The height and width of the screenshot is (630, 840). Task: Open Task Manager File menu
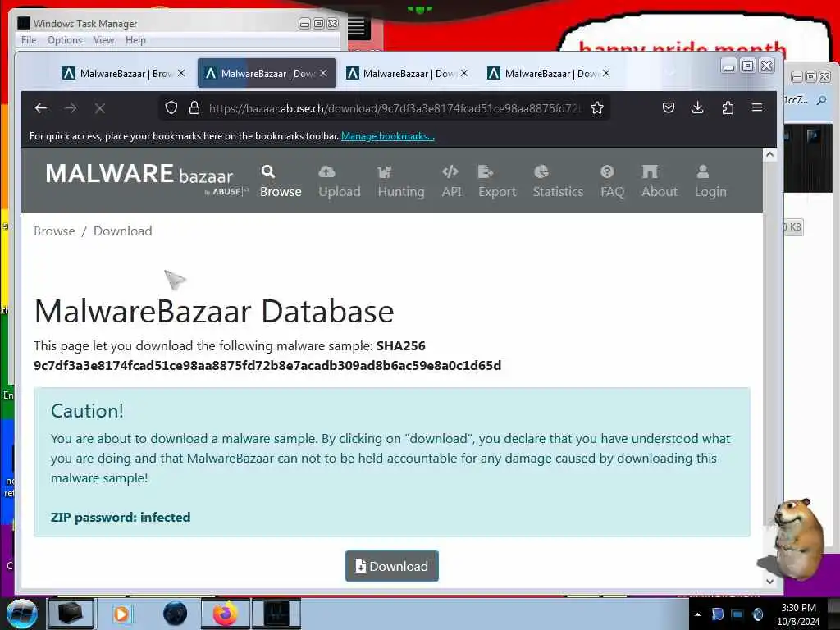(x=29, y=40)
